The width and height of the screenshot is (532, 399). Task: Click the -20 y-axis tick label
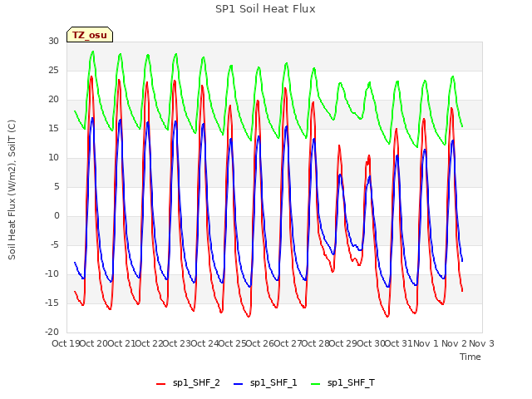tap(52, 332)
